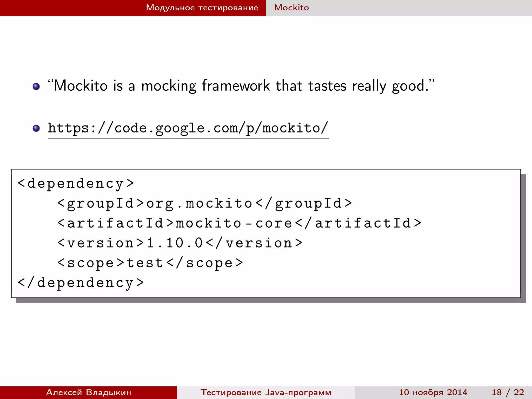Screen dimensions: 532x399
Task: Click the opening <dependency> tag line
Action: click(x=76, y=184)
